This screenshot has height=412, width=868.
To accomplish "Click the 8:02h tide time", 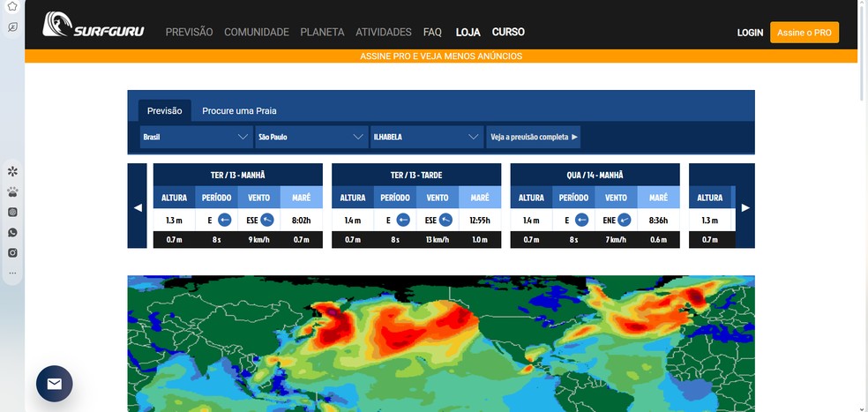I will point(301,220).
